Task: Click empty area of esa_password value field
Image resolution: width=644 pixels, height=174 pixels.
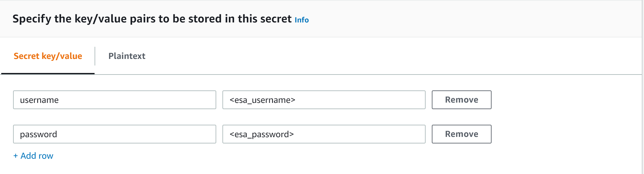Action: (373, 134)
